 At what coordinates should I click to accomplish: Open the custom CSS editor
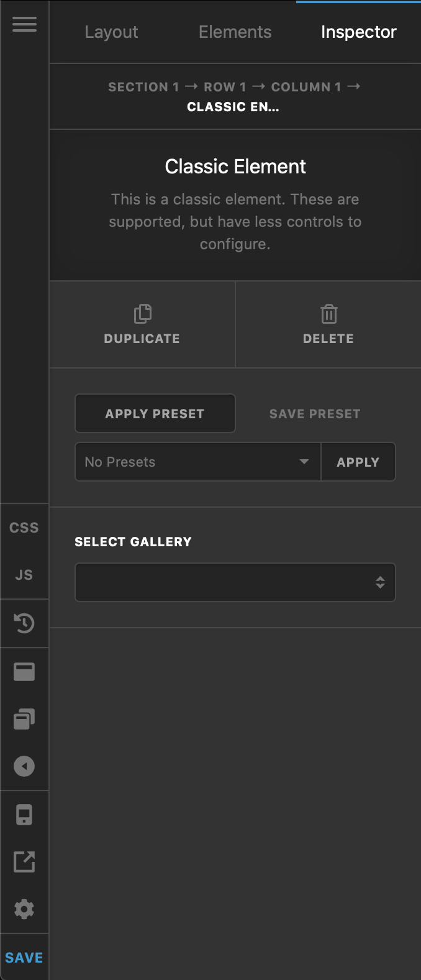24,527
